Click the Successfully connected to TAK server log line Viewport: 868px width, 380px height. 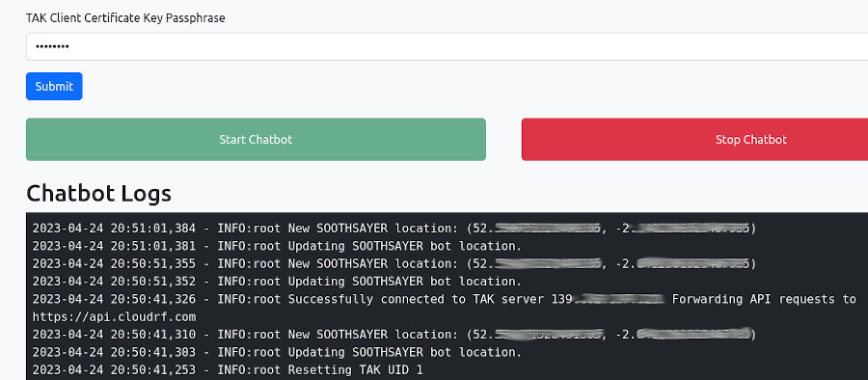(444, 299)
